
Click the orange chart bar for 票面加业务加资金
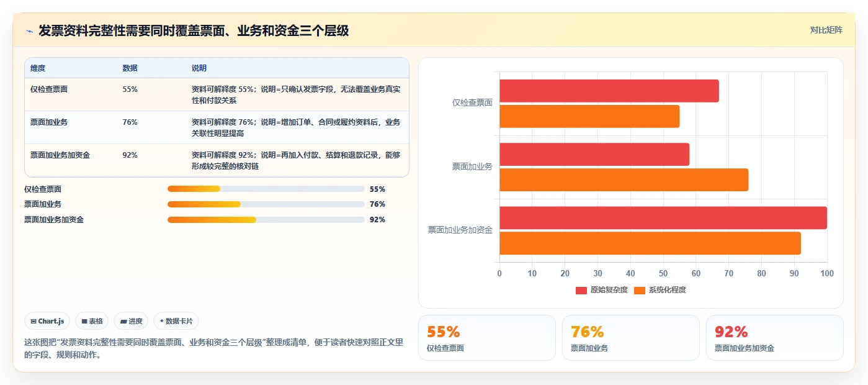[650, 243]
